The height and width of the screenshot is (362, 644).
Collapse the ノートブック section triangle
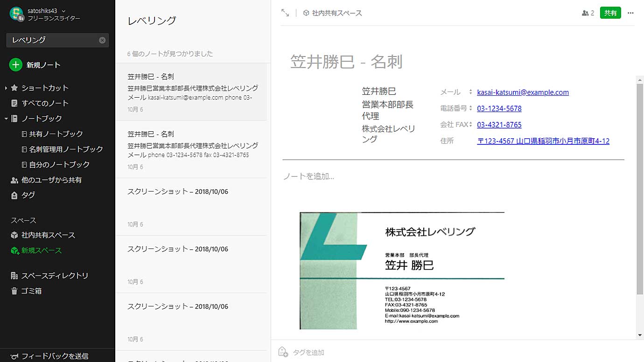coord(6,119)
